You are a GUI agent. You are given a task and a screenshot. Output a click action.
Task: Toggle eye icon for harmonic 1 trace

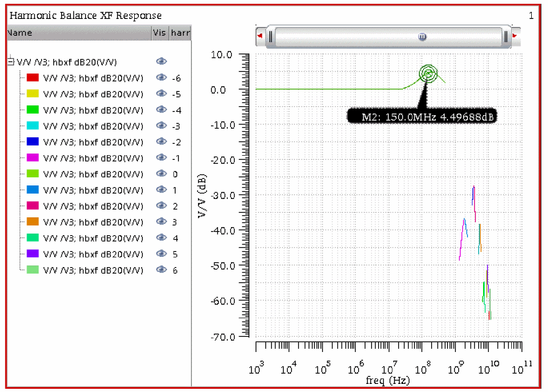point(161,190)
